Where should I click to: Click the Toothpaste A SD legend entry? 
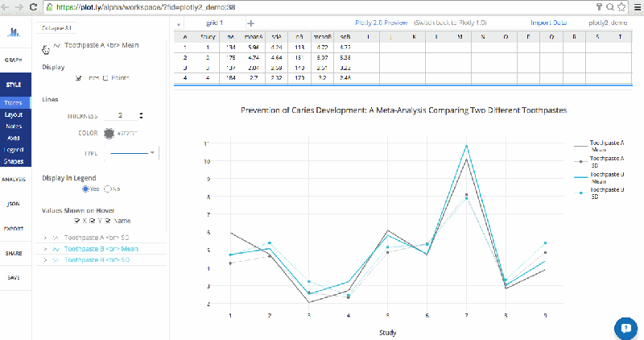599,162
